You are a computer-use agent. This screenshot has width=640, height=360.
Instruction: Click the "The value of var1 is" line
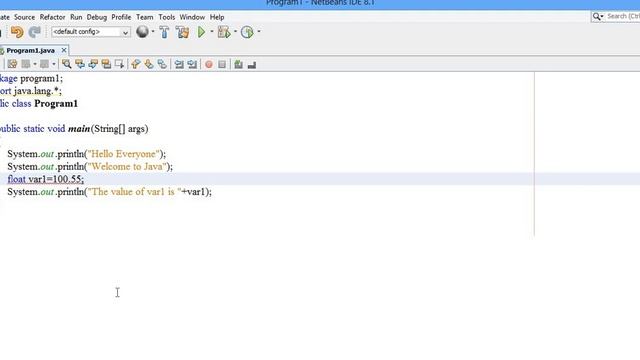109,192
